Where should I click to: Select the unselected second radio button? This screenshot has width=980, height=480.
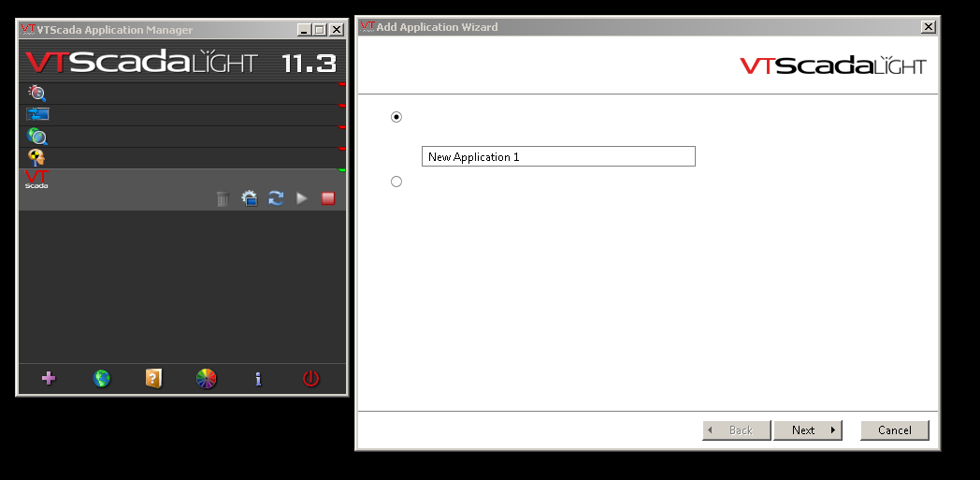(x=396, y=182)
